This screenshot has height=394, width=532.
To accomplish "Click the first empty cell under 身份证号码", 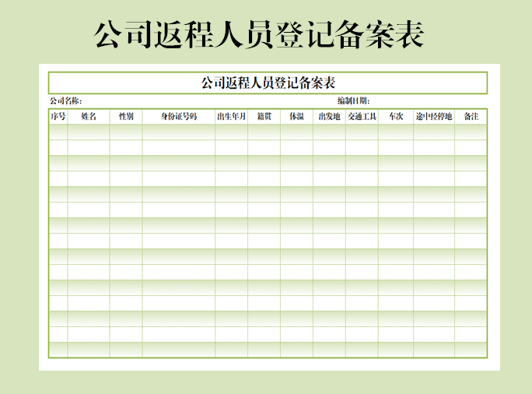I will click(179, 132).
